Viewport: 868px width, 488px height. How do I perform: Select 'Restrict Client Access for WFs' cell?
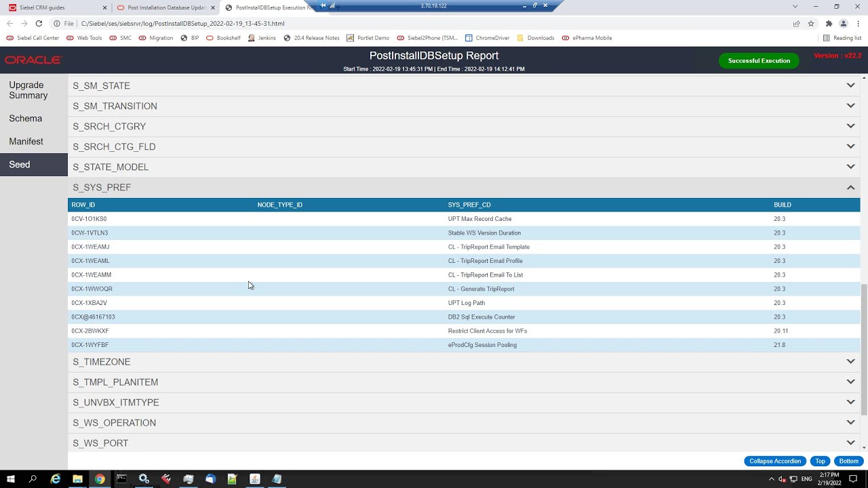coord(488,331)
